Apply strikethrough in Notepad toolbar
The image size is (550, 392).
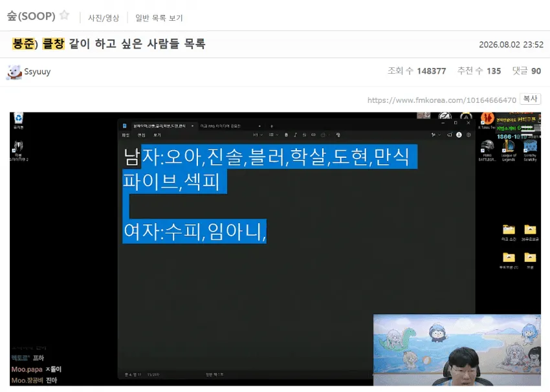pos(304,135)
